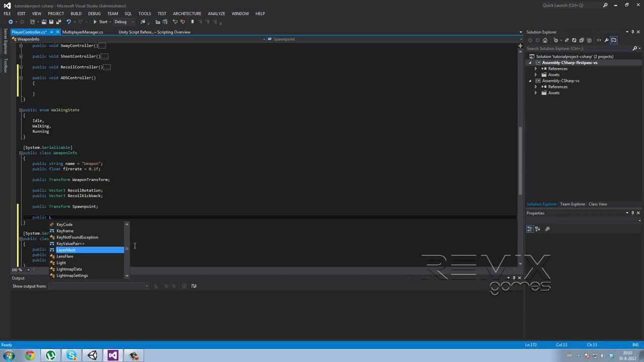The width and height of the screenshot is (644, 362).
Task: Collapse the WalkingState enum block
Action: pos(21,110)
